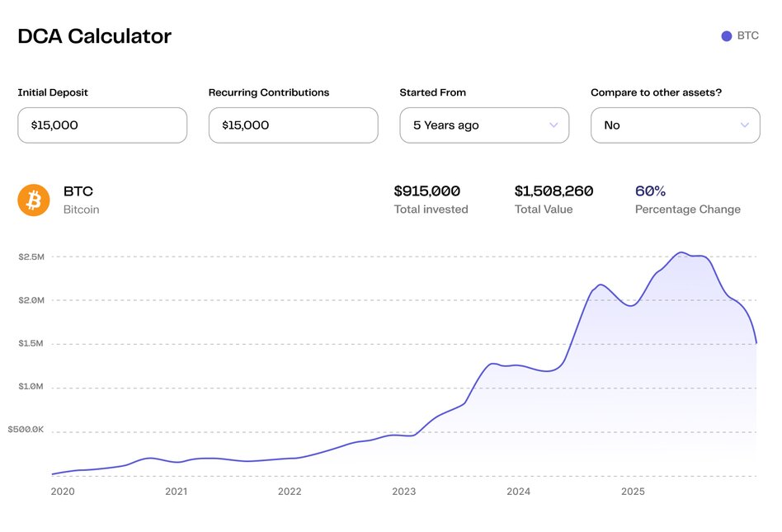The width and height of the screenshot is (782, 532).
Task: Click the 2022 x-axis label
Action: click(x=290, y=492)
